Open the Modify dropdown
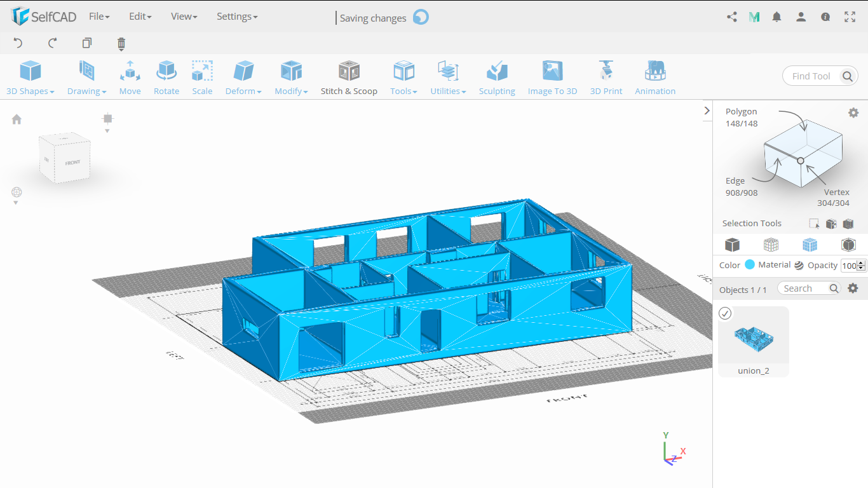The image size is (868, 488). [291, 78]
